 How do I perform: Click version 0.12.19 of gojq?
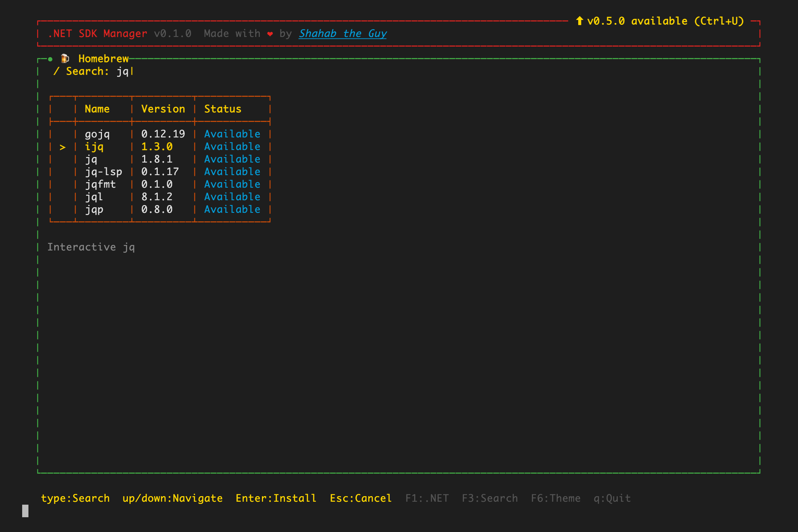point(163,134)
